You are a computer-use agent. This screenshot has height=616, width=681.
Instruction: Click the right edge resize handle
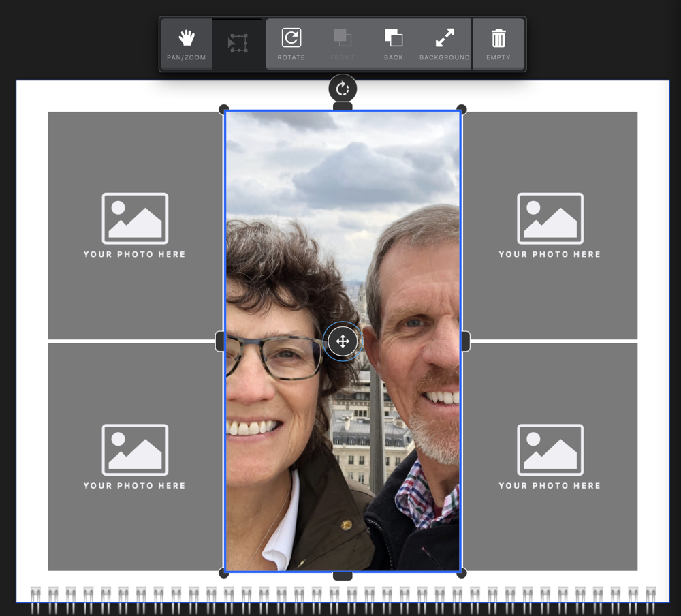[x=466, y=341]
